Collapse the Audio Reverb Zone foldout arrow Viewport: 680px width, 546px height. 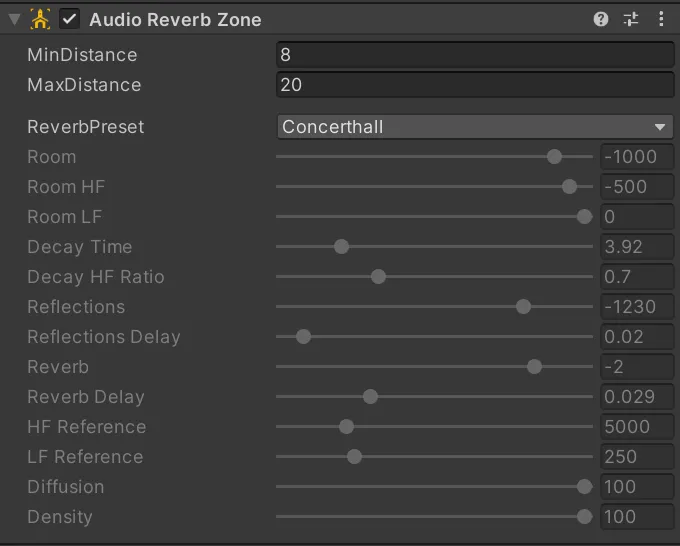(15, 20)
